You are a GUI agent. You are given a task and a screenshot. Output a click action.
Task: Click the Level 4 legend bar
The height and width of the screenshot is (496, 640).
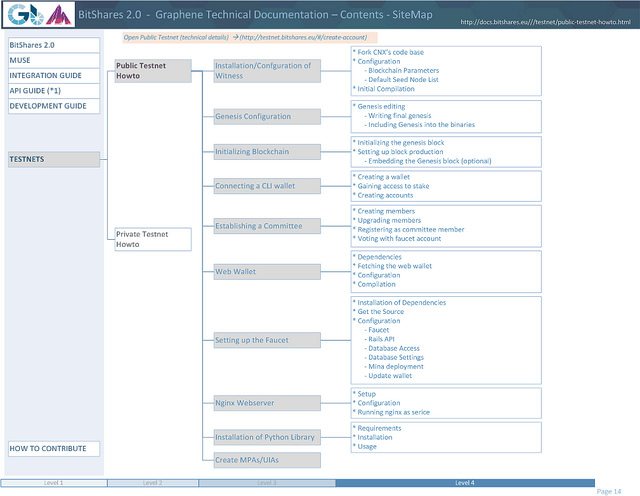coord(465,483)
